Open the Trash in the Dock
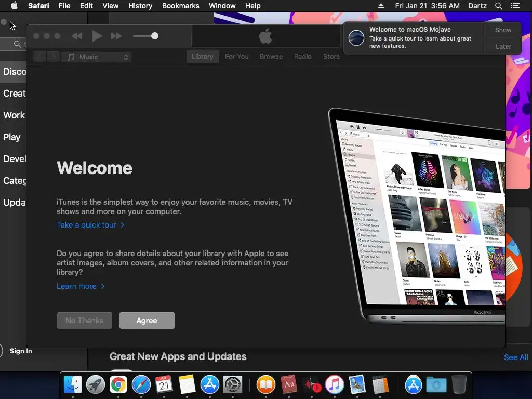Viewport: 532px width, 399px height. 459,384
